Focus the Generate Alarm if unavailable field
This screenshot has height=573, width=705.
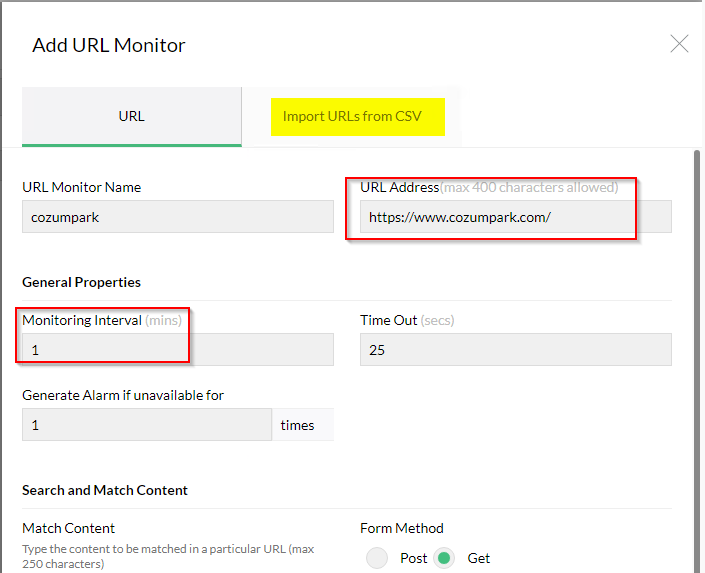coord(147,425)
